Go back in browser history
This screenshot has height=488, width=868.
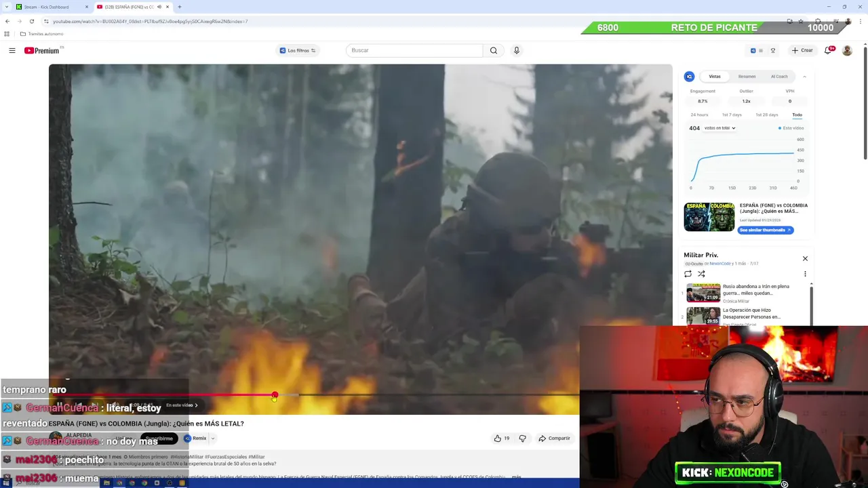tap(7, 21)
